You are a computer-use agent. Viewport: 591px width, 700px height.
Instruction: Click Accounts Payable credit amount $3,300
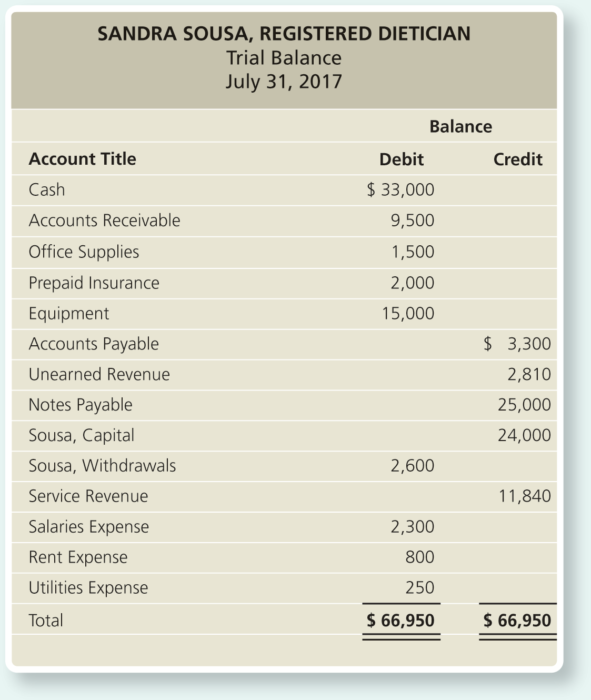tap(517, 344)
